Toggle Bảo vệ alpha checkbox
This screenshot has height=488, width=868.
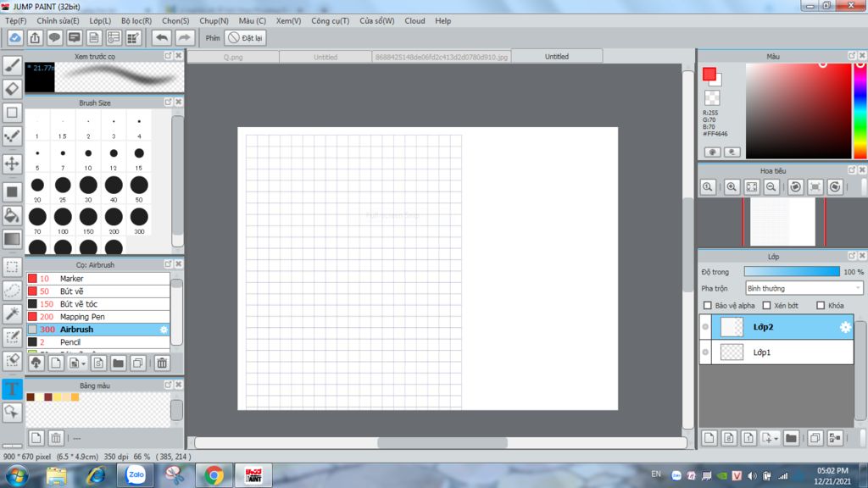708,305
